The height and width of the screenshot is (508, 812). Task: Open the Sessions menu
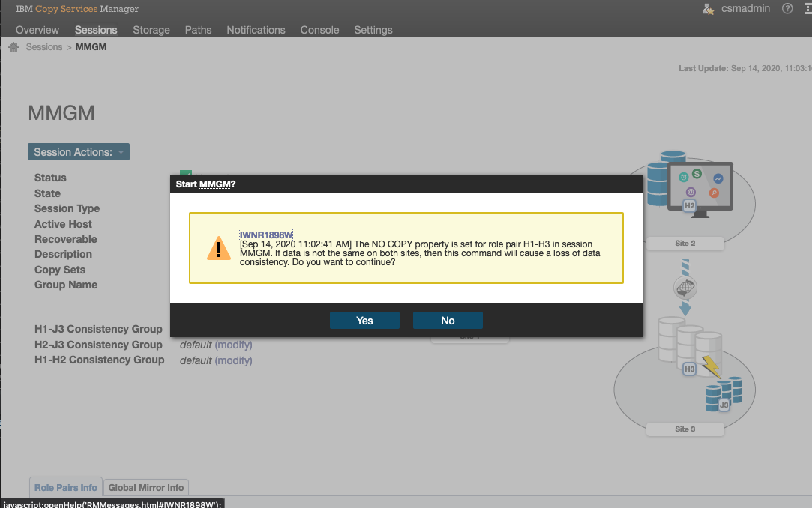point(96,30)
